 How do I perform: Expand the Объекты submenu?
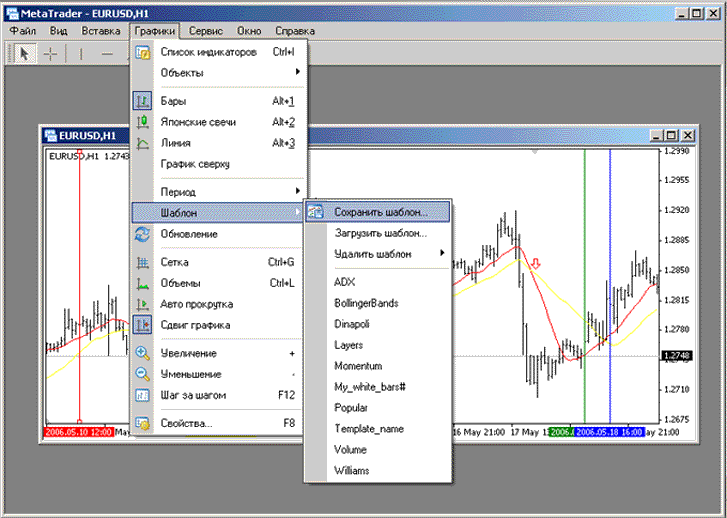click(218, 72)
